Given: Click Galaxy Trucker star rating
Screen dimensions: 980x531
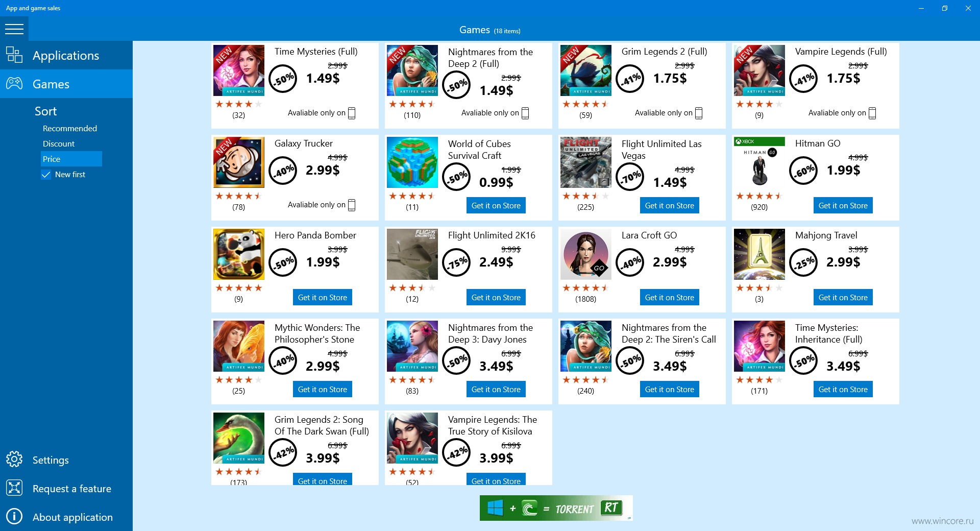Looking at the screenshot, I should click(x=239, y=196).
